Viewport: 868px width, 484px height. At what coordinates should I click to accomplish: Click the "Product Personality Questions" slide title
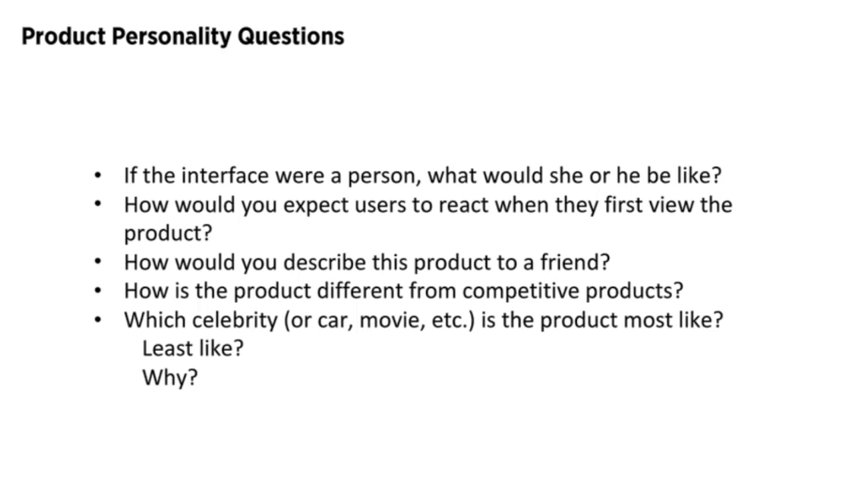[182, 37]
